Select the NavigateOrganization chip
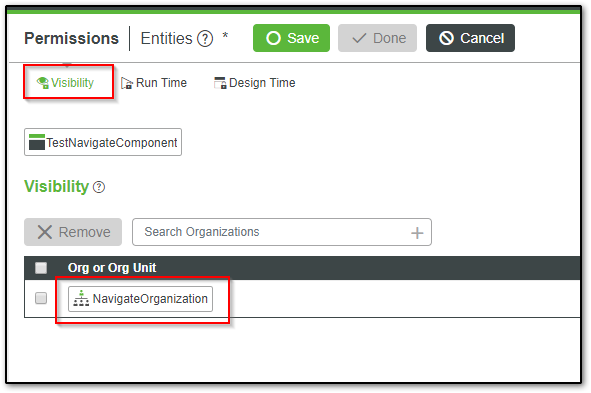 [x=140, y=299]
